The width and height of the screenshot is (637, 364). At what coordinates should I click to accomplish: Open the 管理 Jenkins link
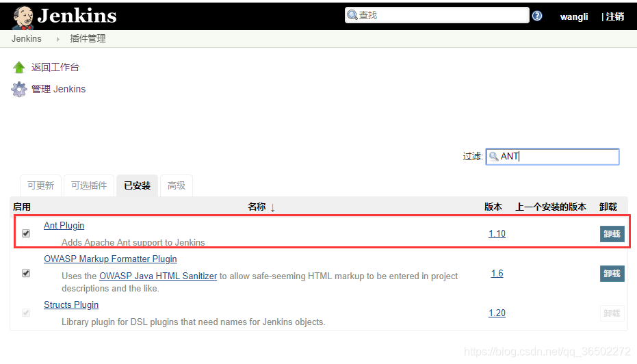[59, 89]
